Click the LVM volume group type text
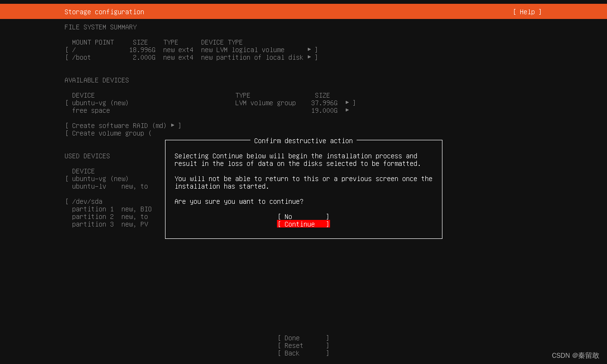The width and height of the screenshot is (607, 364). 266,103
